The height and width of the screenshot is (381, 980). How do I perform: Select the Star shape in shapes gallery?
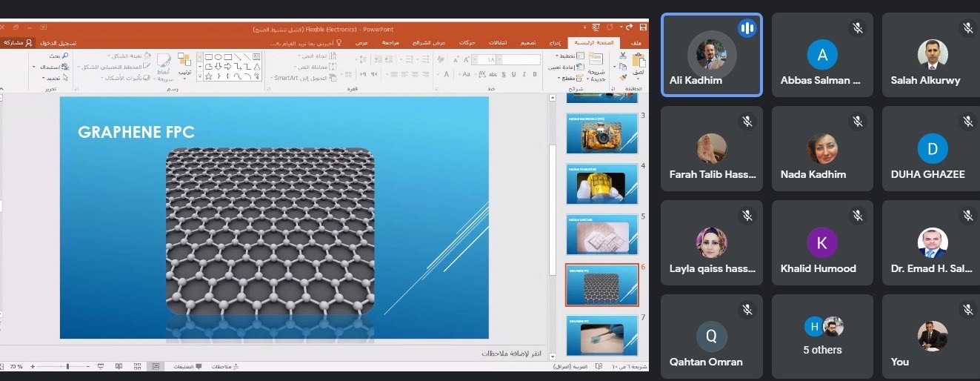(x=209, y=76)
